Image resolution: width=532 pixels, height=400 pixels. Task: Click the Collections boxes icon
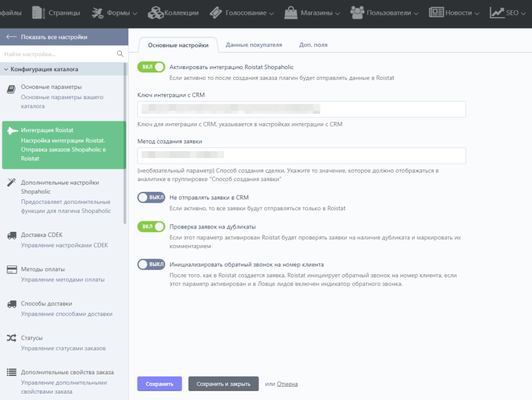point(156,13)
